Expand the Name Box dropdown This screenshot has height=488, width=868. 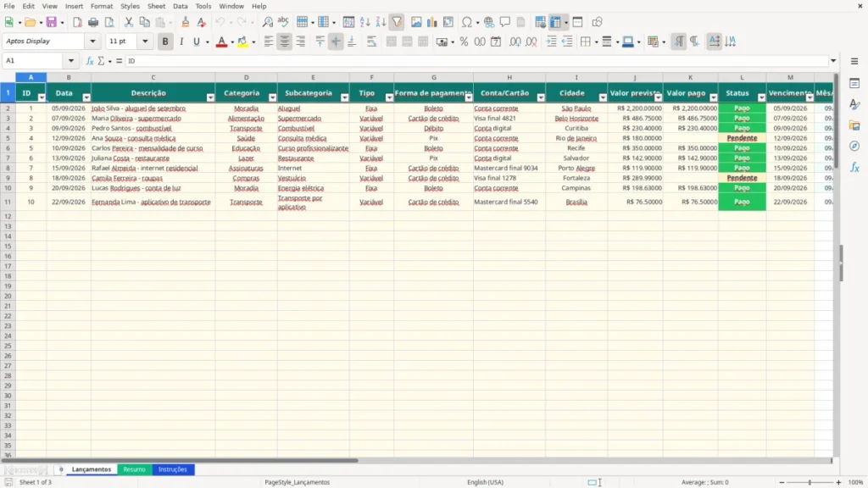click(71, 61)
